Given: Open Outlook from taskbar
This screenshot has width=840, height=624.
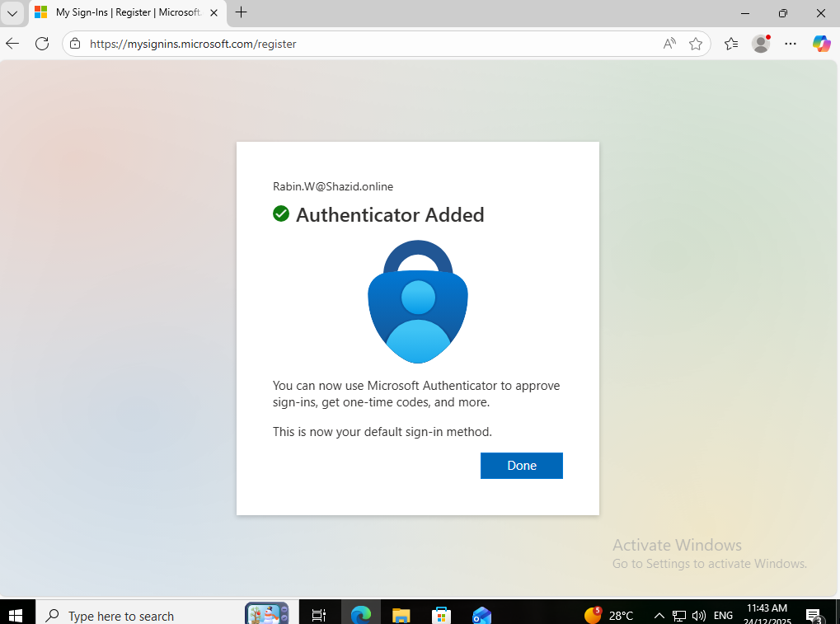Looking at the screenshot, I should point(481,615).
